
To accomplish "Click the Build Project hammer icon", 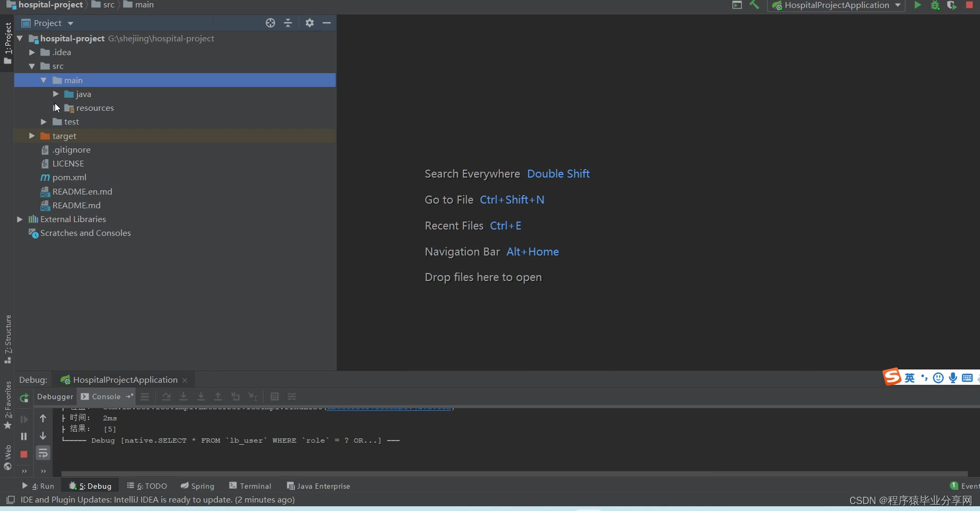I will 754,5.
